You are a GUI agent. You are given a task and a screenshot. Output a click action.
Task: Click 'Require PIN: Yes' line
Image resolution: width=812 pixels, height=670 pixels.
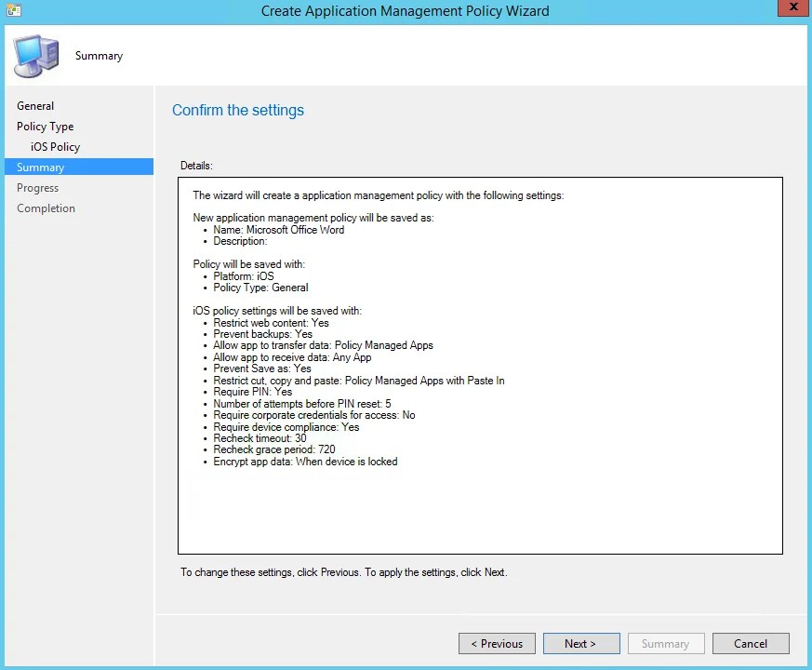tap(253, 393)
